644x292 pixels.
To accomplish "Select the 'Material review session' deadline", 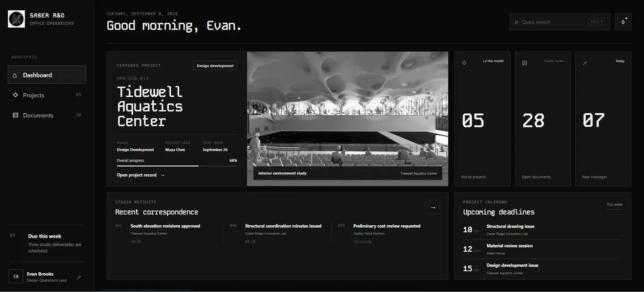I will pyautogui.click(x=543, y=249).
